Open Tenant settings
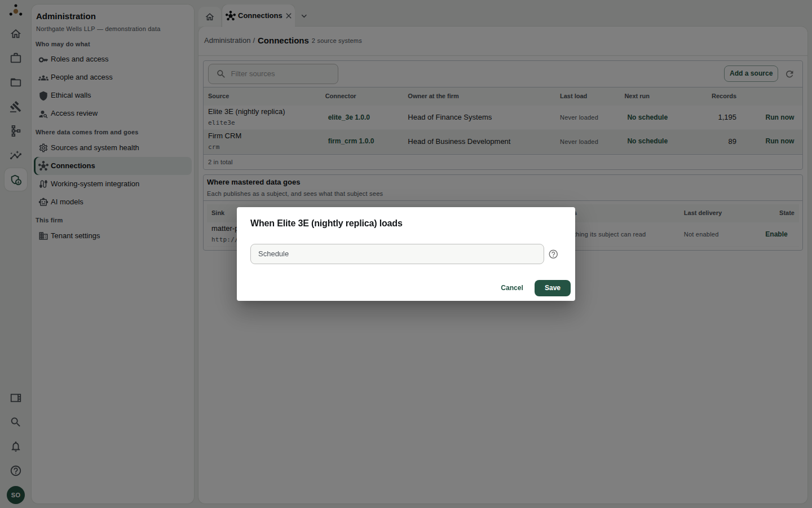 pos(113,236)
